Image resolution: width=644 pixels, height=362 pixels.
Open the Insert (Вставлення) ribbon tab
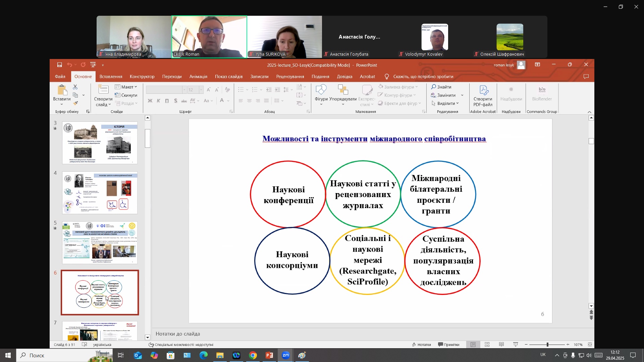tap(111, 76)
